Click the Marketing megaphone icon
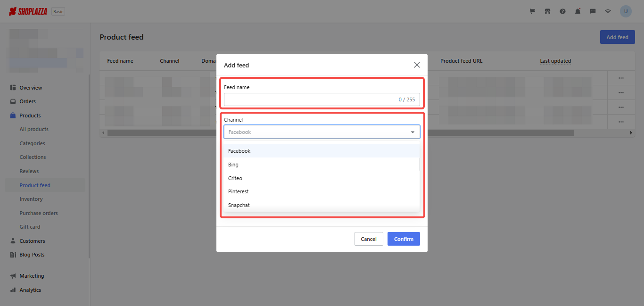This screenshot has height=306, width=644. click(13, 276)
